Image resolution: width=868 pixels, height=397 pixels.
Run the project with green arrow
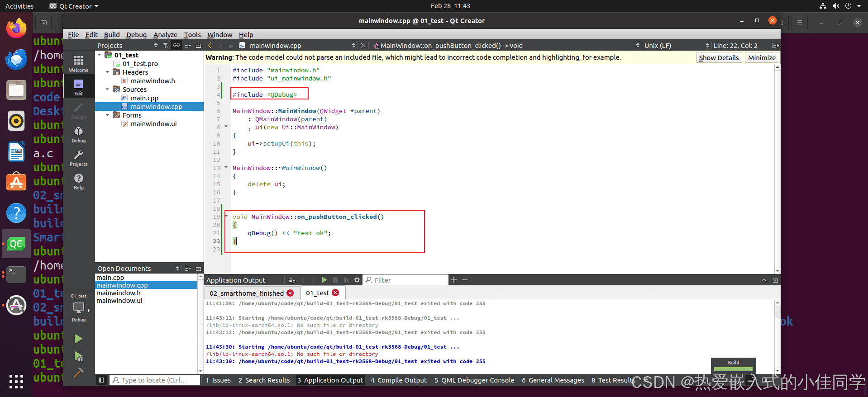point(78,339)
